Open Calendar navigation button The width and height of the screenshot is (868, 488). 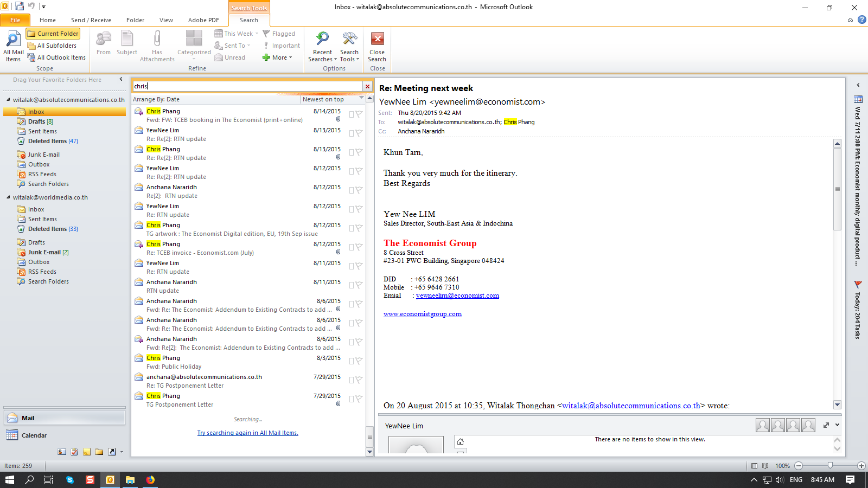65,435
